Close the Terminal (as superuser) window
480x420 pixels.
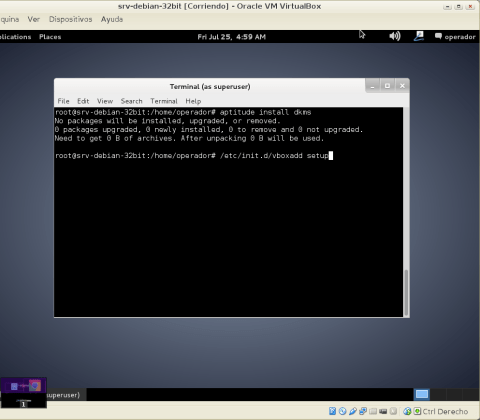(x=402, y=86)
